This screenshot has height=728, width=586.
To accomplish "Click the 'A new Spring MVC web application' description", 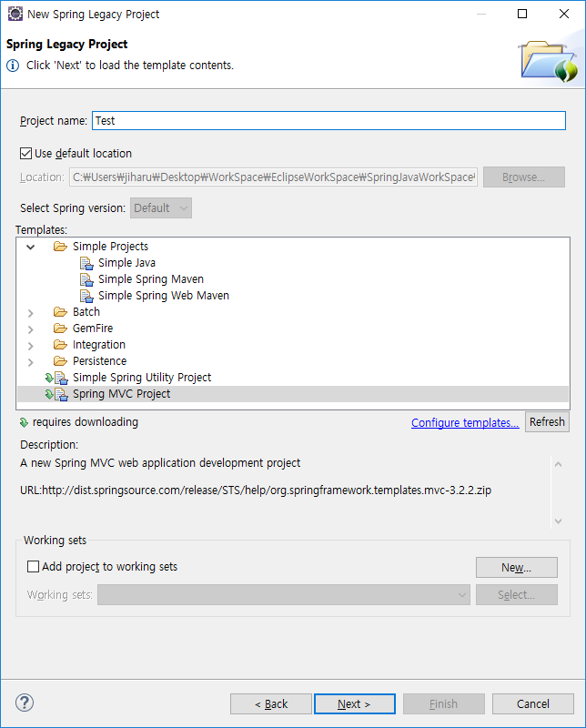I will coord(160,463).
